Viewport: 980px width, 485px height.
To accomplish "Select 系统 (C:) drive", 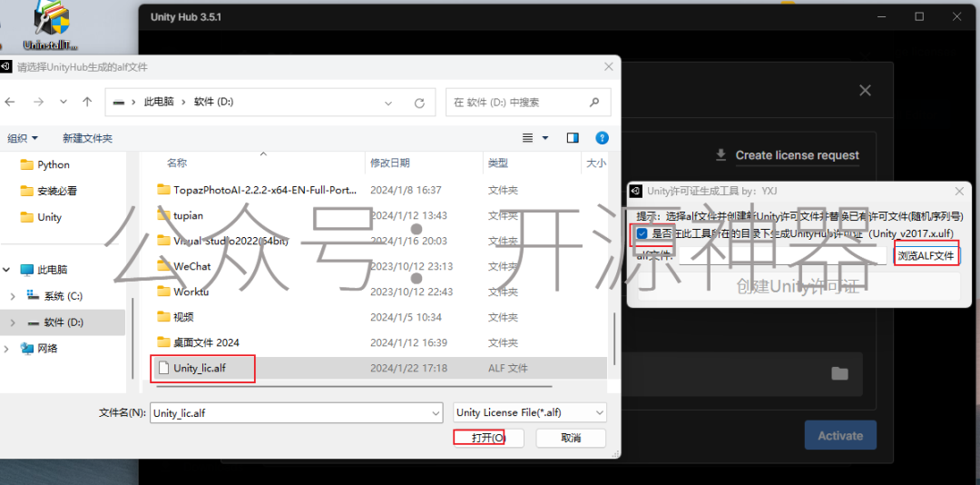I will (55, 296).
